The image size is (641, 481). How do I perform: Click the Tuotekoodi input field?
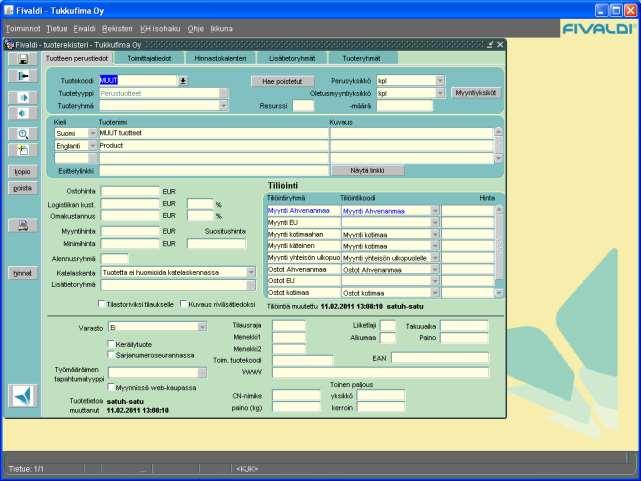pyautogui.click(x=138, y=81)
